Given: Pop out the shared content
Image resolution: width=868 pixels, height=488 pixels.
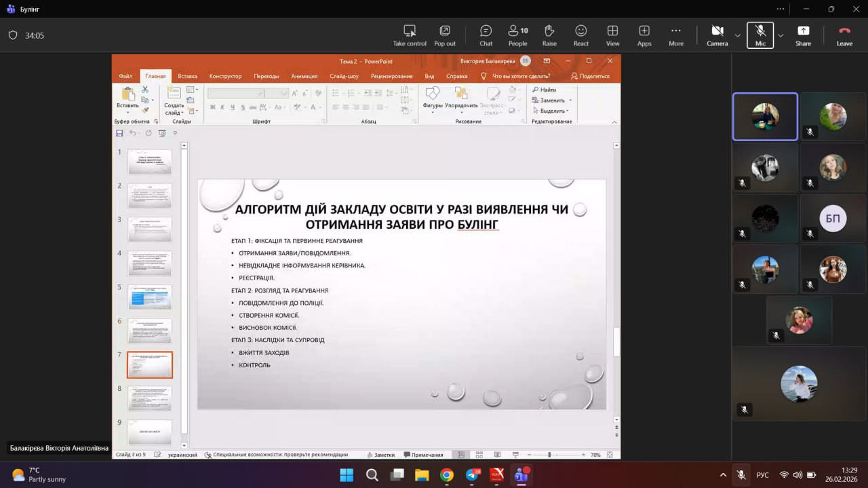Looking at the screenshot, I should pos(445,35).
